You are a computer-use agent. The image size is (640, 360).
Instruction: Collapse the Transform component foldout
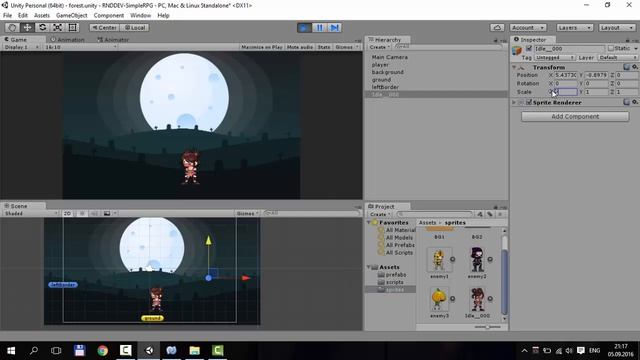pyautogui.click(x=514, y=67)
